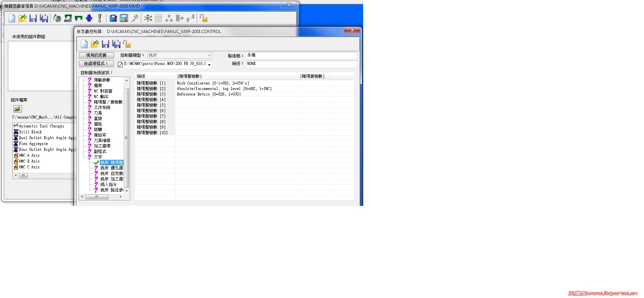
Task: Select 雜項整／實變數 tree item
Action: [x=108, y=102]
